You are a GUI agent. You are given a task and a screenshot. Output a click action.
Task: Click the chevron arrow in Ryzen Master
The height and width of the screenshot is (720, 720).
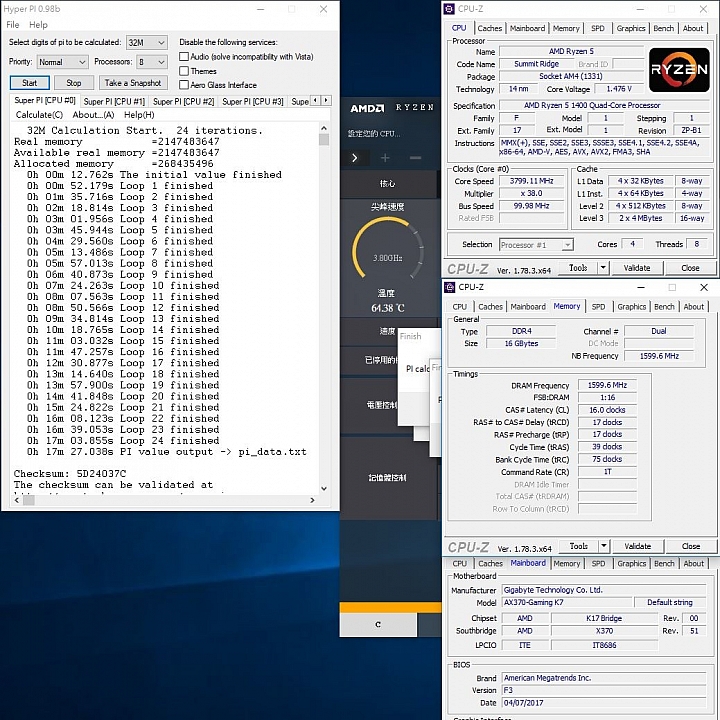354,158
